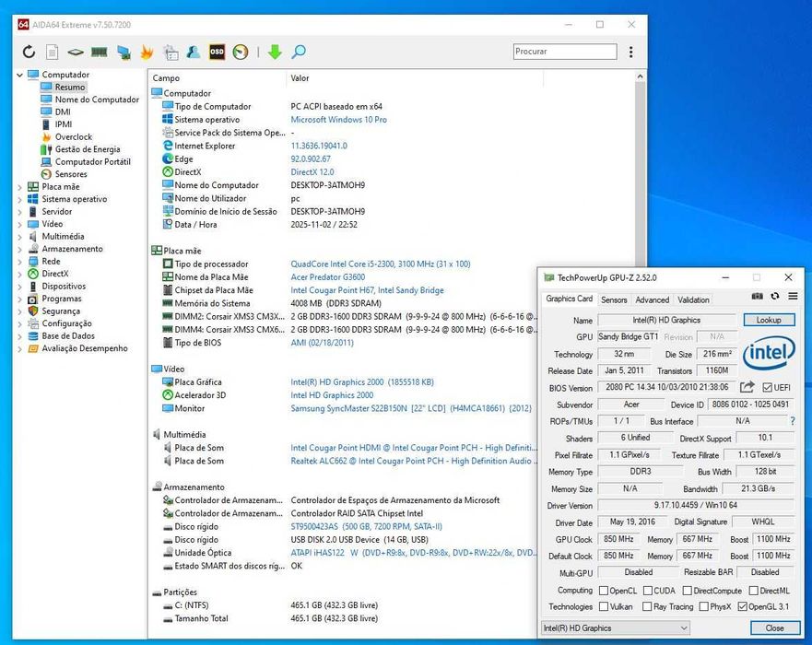Click the CPU chip icon in AIDA64 toolbar
Viewport: 812px width, 645px height.
[x=75, y=52]
